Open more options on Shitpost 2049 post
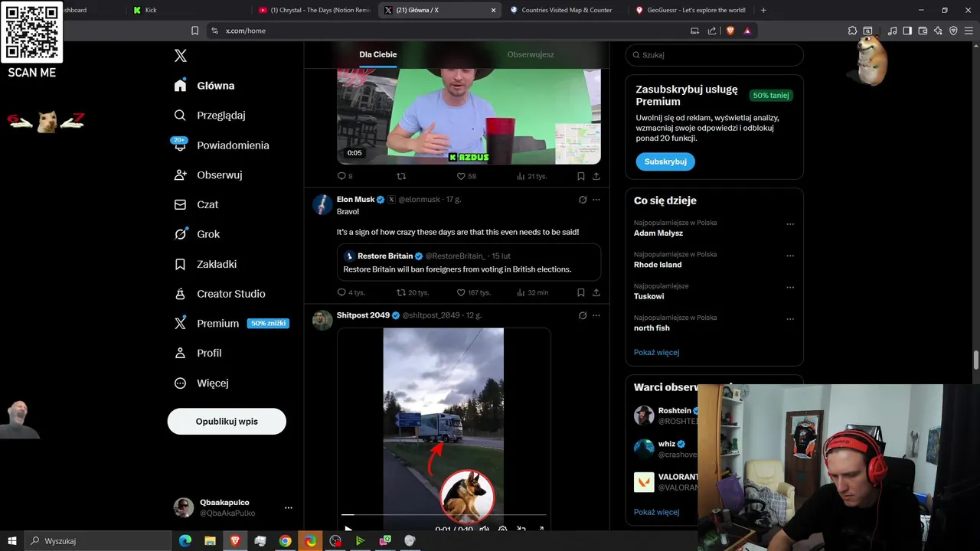This screenshot has height=551, width=980. click(596, 315)
